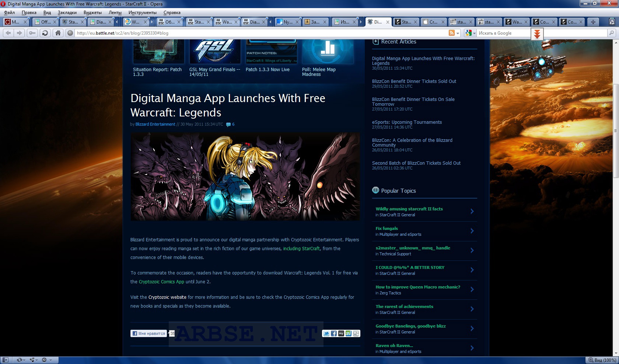Click chevron beside 'Fix fungals' topic
619x364 pixels.
(x=472, y=231)
